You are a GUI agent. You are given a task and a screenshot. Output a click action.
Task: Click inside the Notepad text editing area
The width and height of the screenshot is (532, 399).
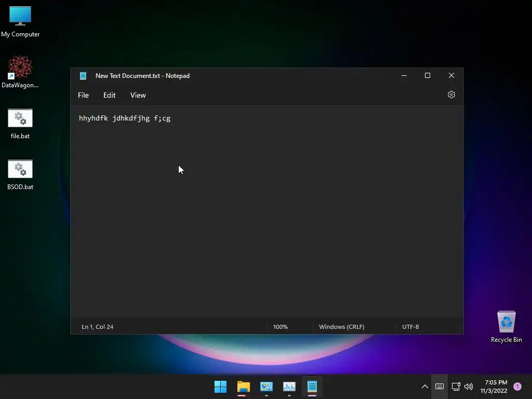tap(267, 212)
